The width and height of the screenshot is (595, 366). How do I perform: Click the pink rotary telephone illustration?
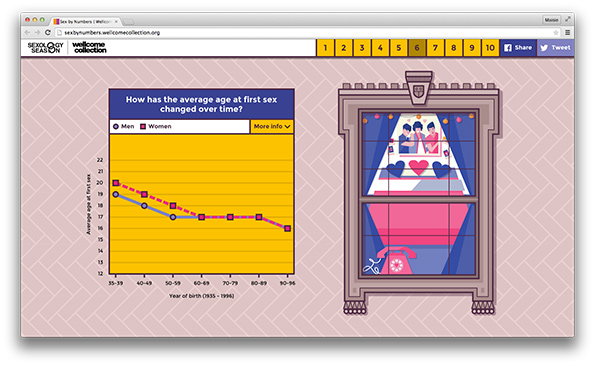pos(397,261)
